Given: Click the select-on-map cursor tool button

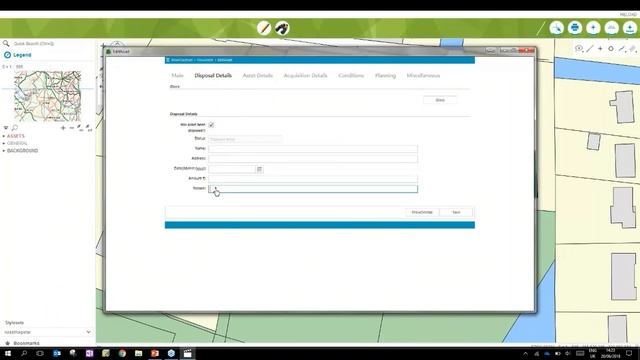Looking at the screenshot, I should click(x=556, y=28).
